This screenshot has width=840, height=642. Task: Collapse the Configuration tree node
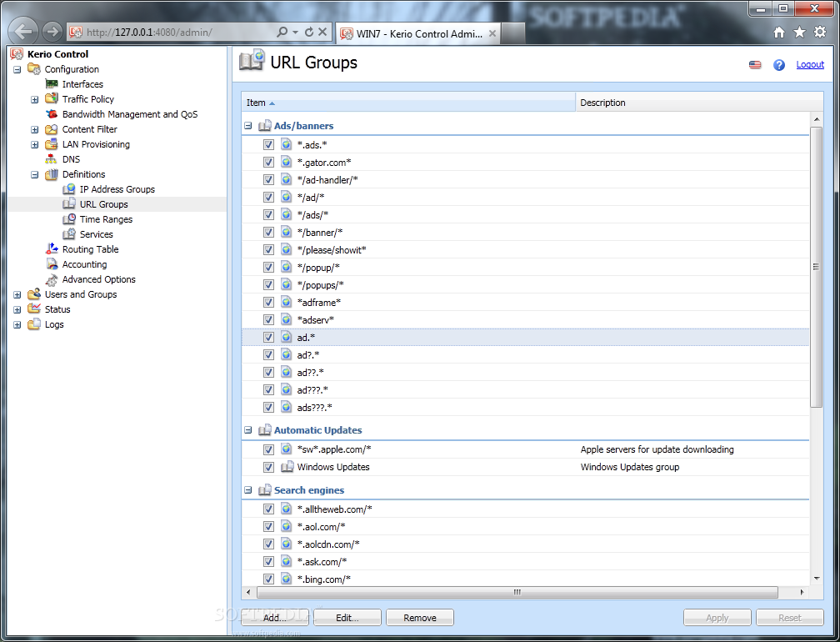tap(17, 69)
